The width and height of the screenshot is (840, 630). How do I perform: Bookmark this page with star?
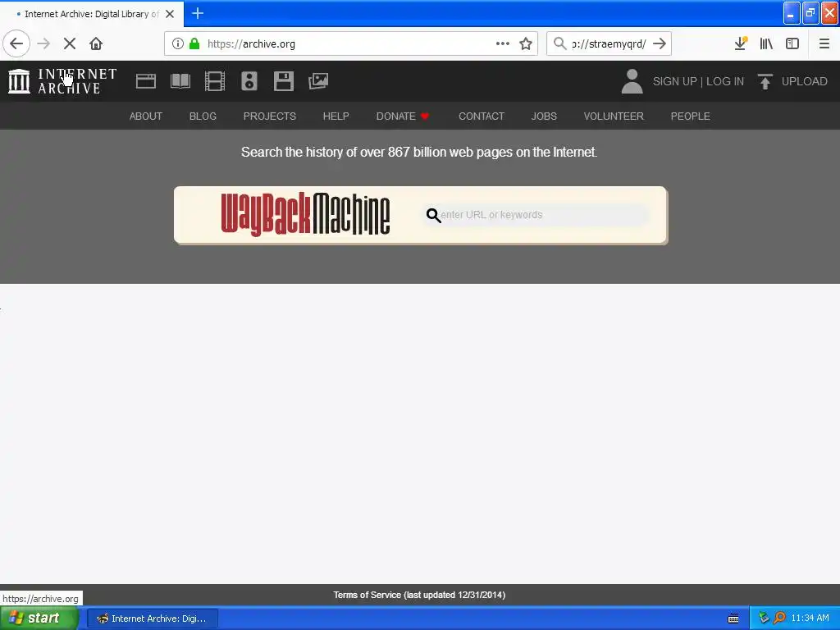tap(526, 43)
